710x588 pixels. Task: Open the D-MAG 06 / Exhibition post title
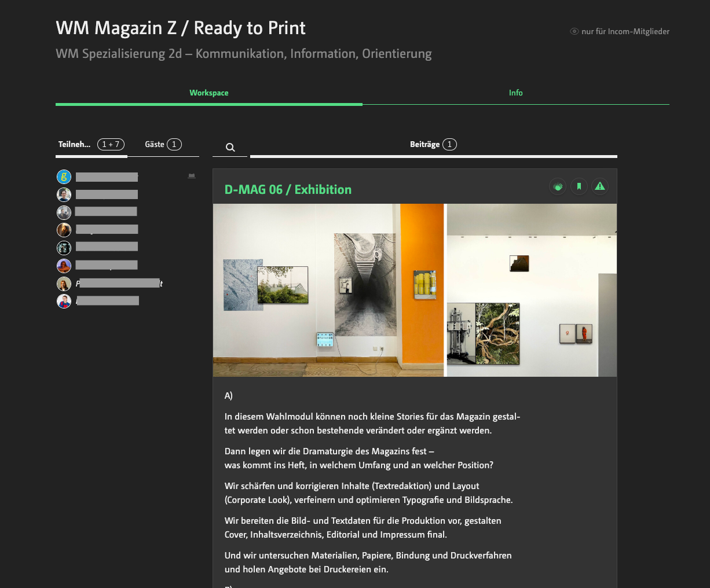(288, 189)
